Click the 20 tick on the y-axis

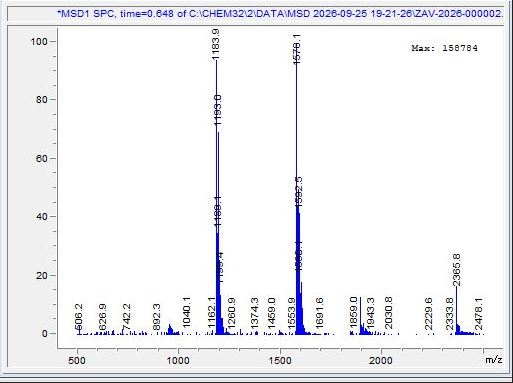[42, 275]
